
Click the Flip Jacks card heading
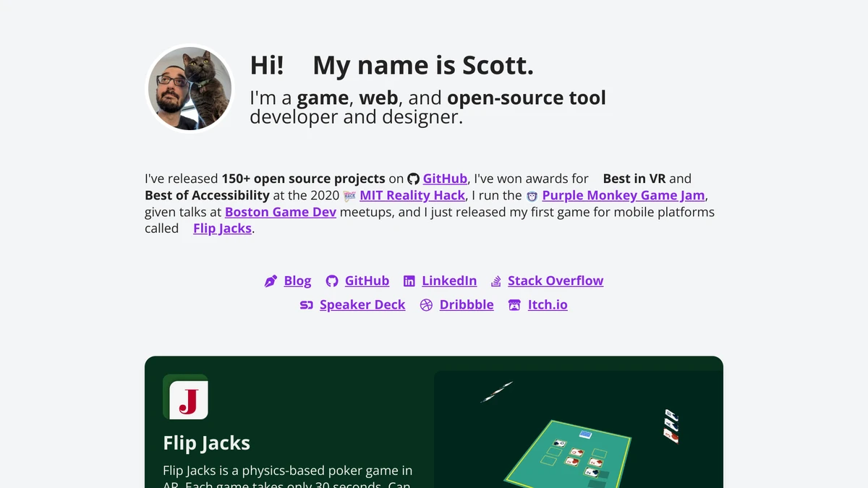click(x=206, y=443)
